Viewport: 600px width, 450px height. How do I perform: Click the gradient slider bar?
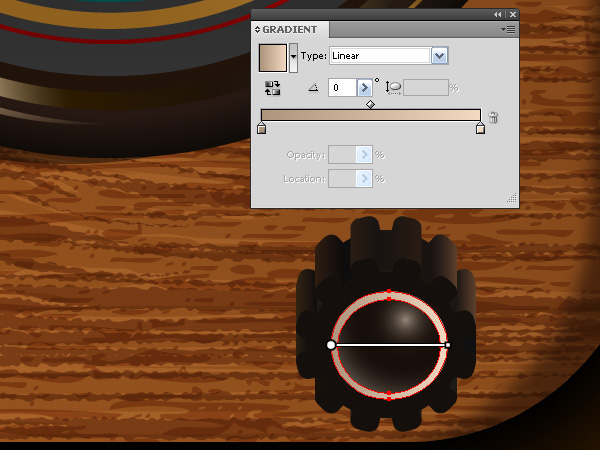point(371,115)
